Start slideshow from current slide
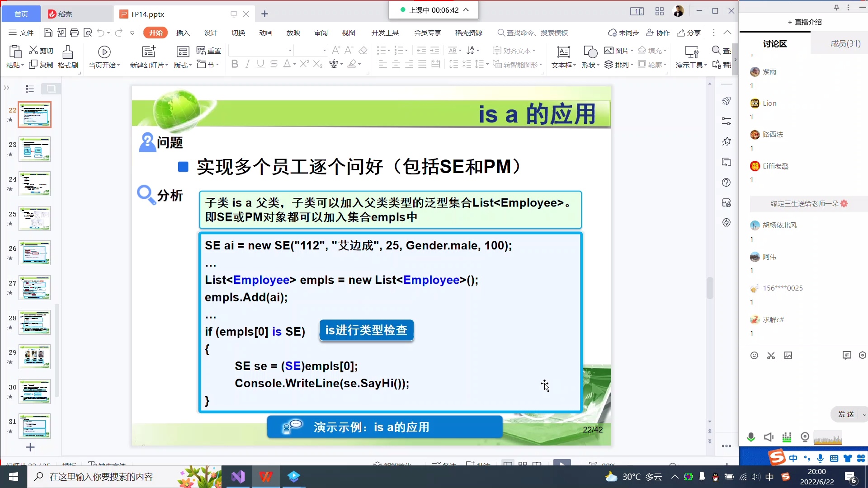 (104, 52)
